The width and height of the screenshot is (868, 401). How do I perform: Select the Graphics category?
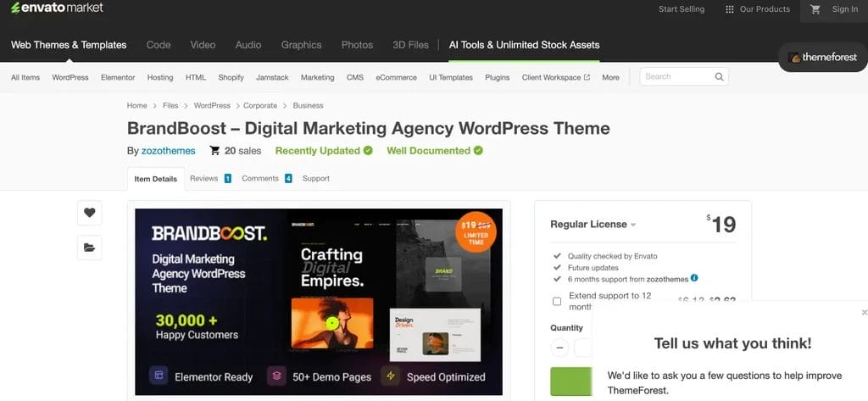301,45
